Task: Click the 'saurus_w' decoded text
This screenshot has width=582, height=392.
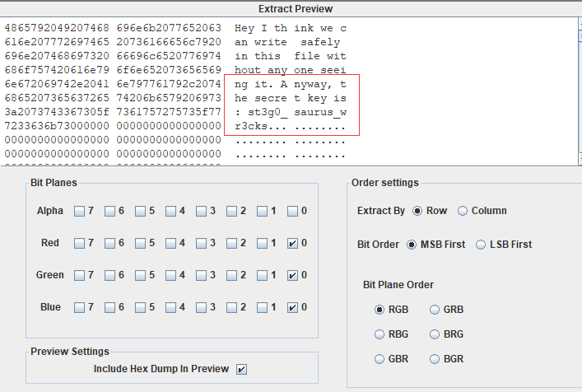Action: coord(320,112)
